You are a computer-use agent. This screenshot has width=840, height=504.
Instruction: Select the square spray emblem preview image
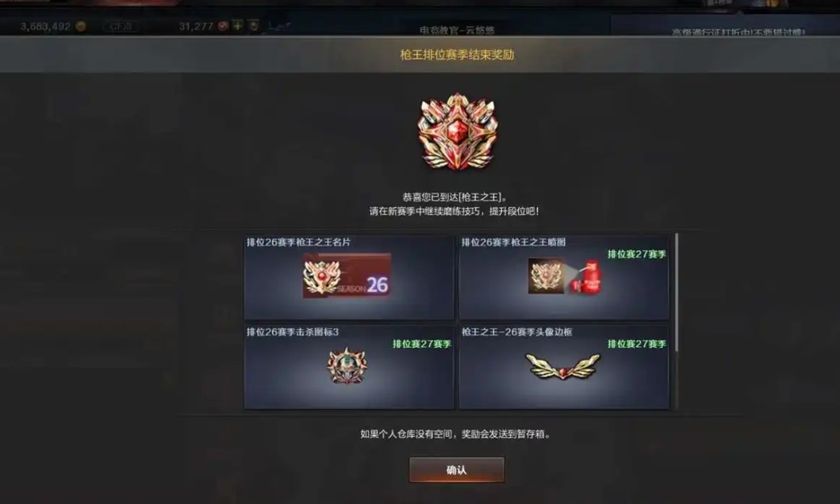coord(546,276)
